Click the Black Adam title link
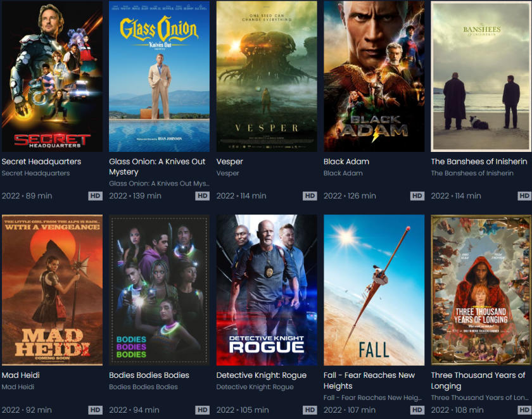The width and height of the screenshot is (532, 419). point(346,161)
